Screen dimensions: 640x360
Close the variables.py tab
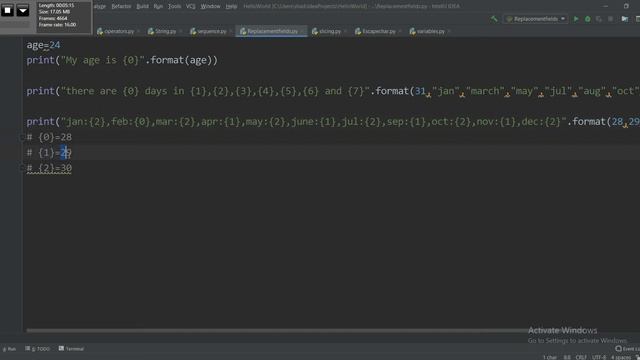(x=449, y=31)
